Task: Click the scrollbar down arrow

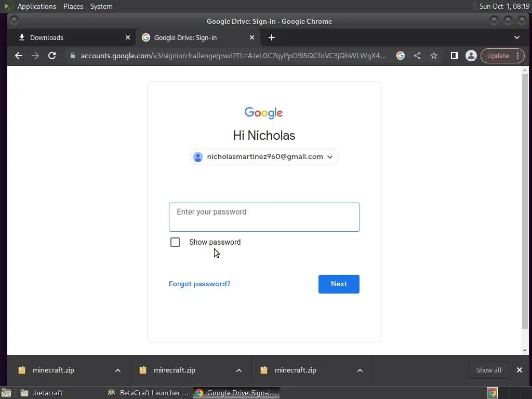Action: click(x=525, y=351)
